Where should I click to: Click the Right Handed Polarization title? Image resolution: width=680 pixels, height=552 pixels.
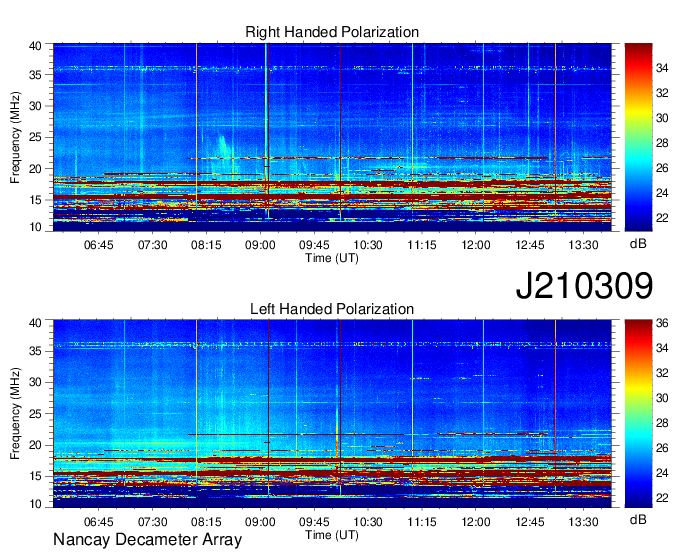[x=332, y=32]
